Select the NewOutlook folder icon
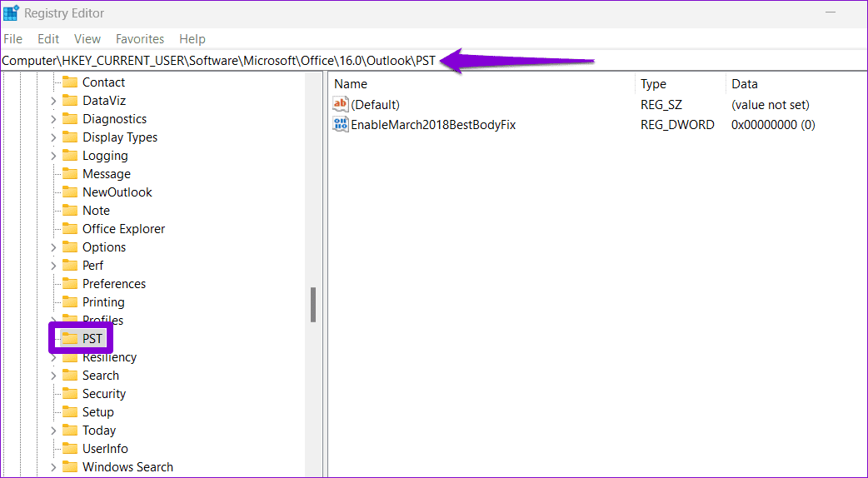 pyautogui.click(x=70, y=192)
